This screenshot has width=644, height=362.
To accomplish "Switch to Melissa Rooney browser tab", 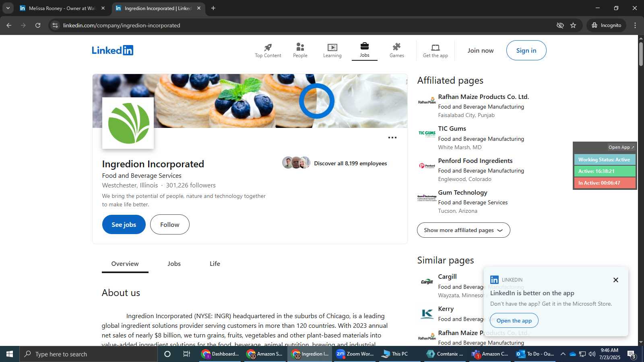I will click(62, 8).
